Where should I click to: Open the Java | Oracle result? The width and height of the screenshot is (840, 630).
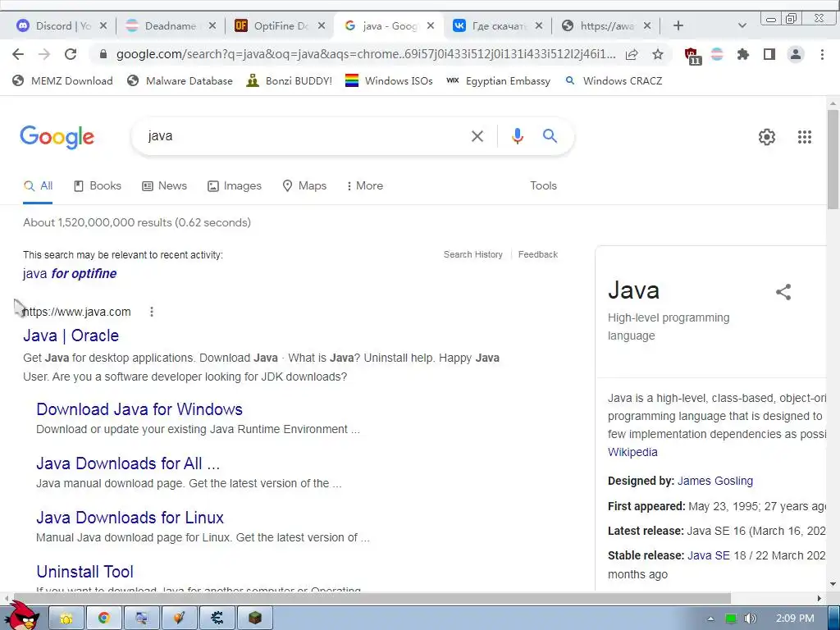pyautogui.click(x=71, y=336)
